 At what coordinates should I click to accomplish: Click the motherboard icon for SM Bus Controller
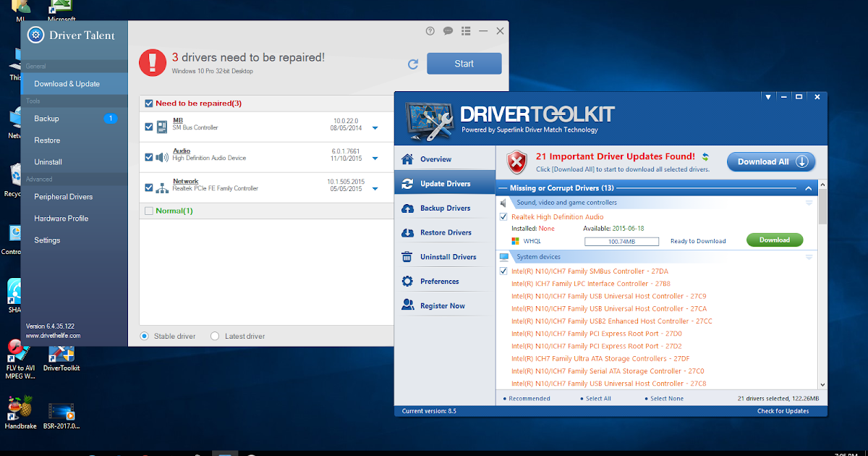[x=161, y=127]
